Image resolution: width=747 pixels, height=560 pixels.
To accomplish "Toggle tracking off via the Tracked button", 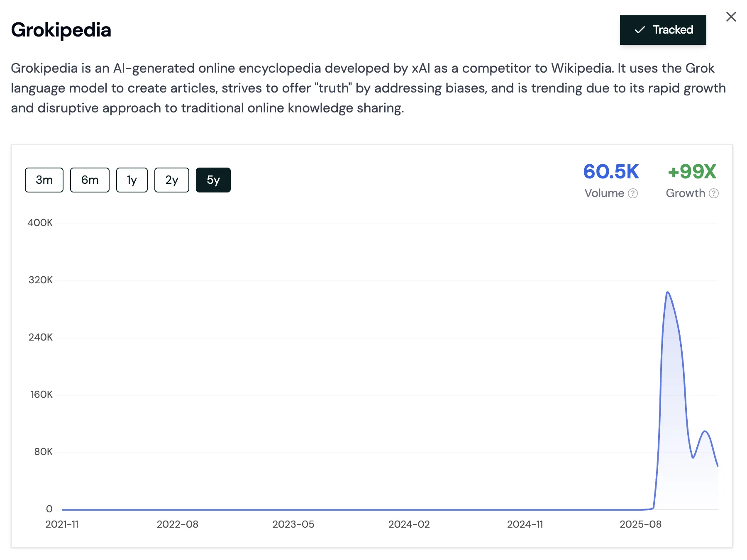I will [x=662, y=29].
